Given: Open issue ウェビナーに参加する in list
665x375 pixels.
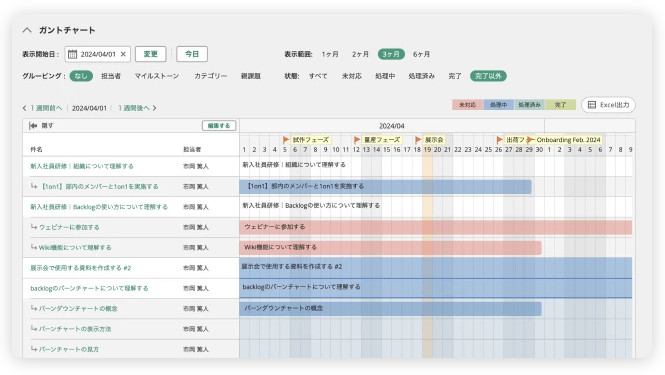Looking at the screenshot, I should [x=69, y=227].
